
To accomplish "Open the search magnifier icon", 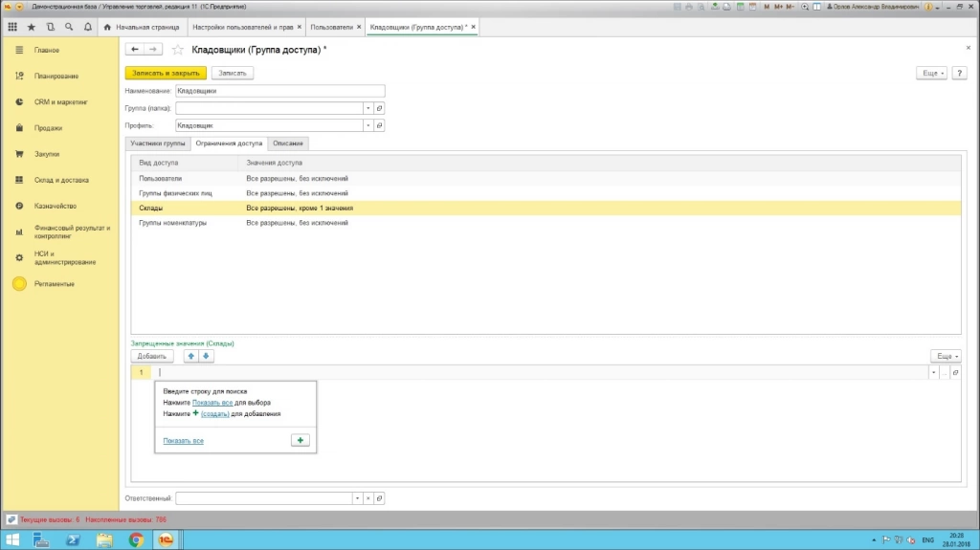I will (69, 27).
